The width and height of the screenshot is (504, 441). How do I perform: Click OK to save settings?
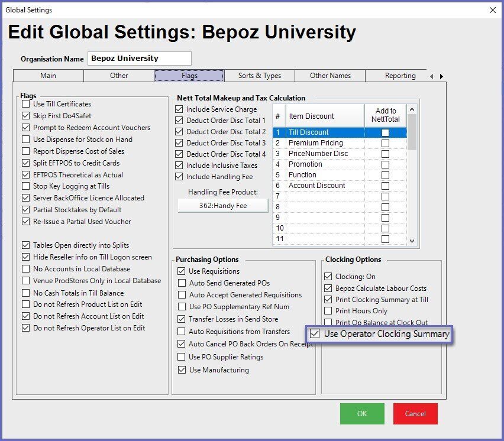pos(361,414)
